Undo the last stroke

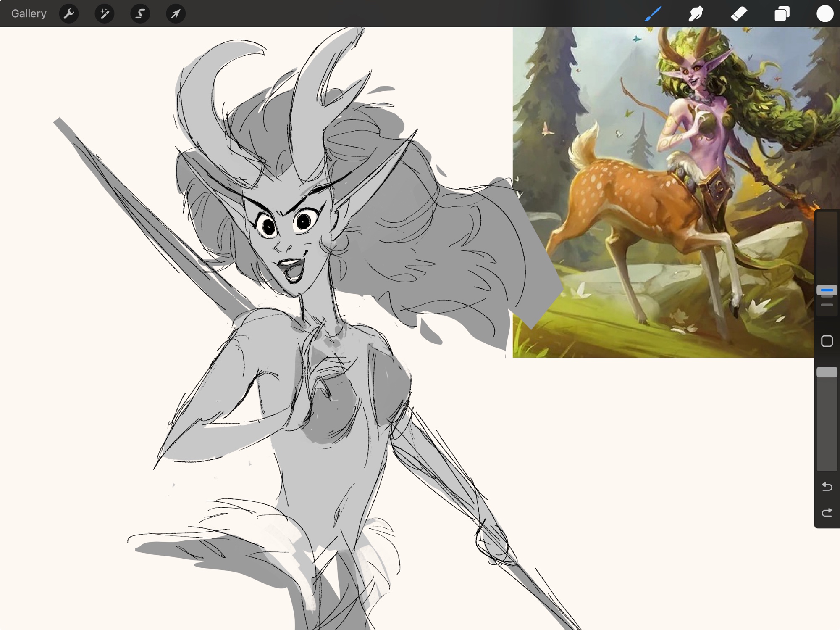(827, 486)
